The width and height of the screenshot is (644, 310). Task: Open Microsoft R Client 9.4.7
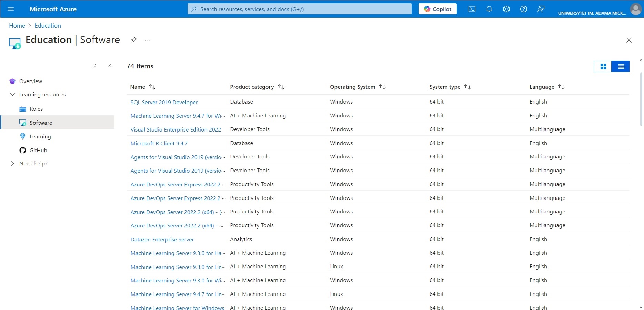click(159, 143)
